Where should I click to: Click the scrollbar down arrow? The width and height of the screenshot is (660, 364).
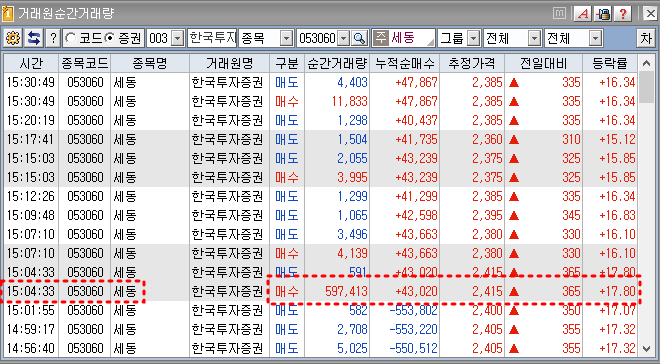647,348
